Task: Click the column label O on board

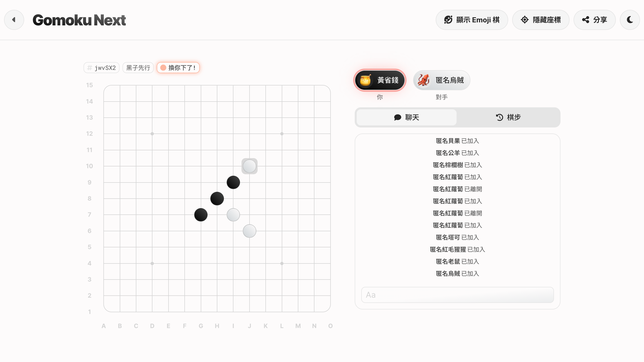Action: [331, 326]
